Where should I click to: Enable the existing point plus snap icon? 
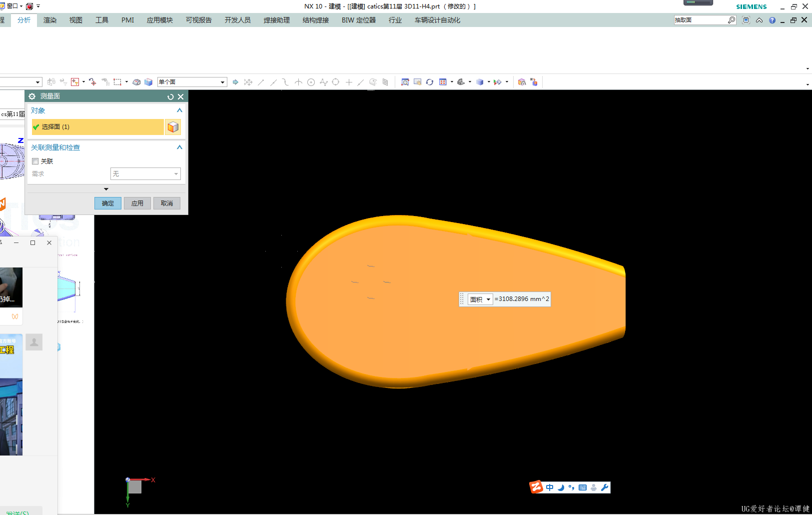tap(349, 82)
